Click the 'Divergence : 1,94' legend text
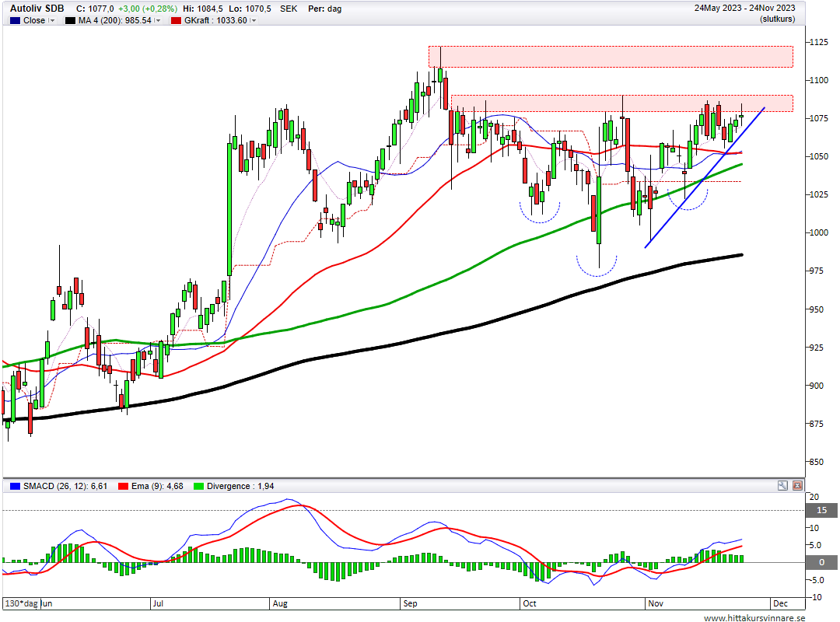The height and width of the screenshot is (622, 840). coord(240,486)
